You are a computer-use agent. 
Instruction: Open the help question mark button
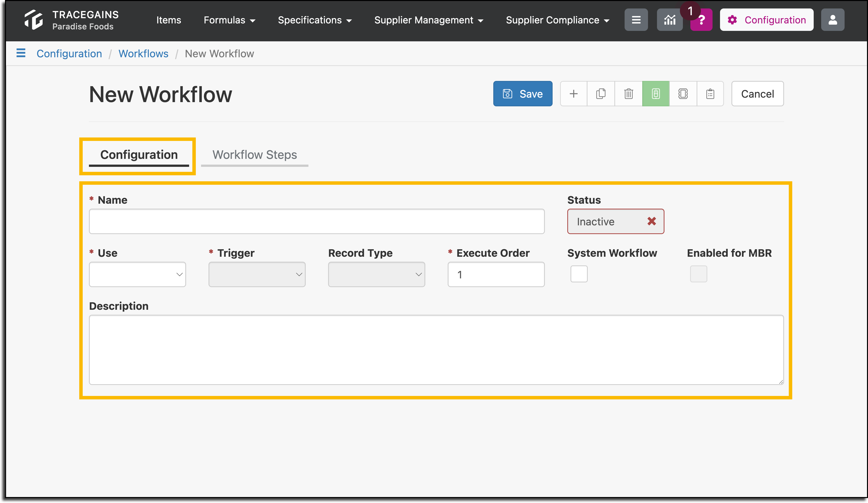click(701, 21)
